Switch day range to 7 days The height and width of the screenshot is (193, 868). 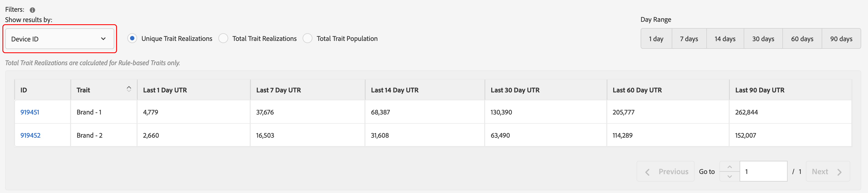coord(689,39)
